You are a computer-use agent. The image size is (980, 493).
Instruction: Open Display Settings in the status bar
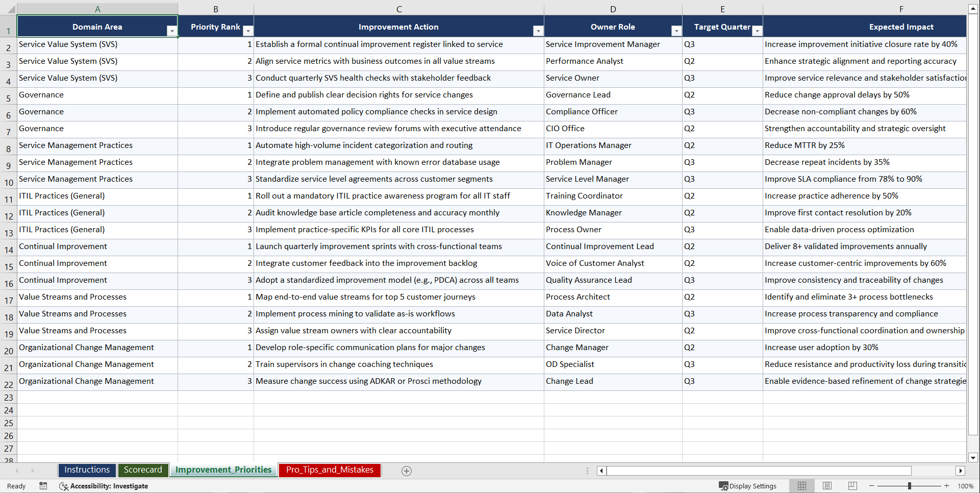tap(748, 486)
